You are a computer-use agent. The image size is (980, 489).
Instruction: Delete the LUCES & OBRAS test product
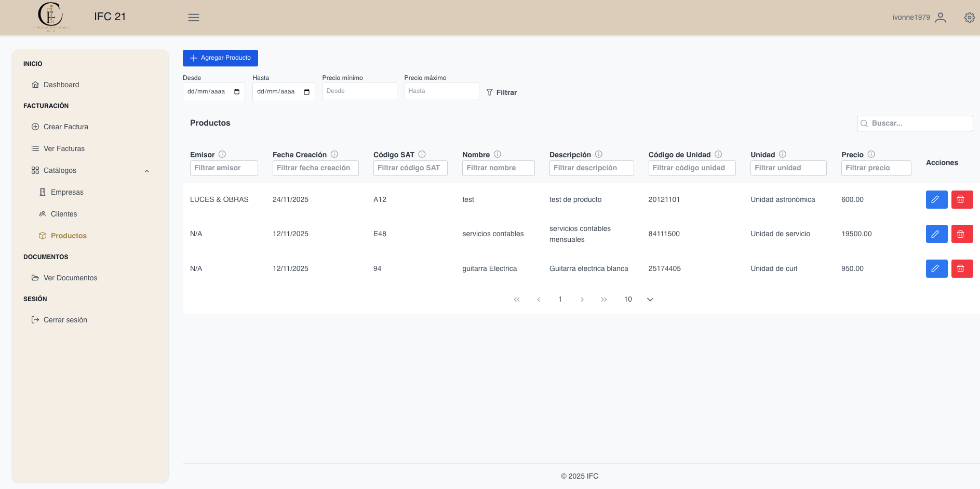[x=962, y=199]
